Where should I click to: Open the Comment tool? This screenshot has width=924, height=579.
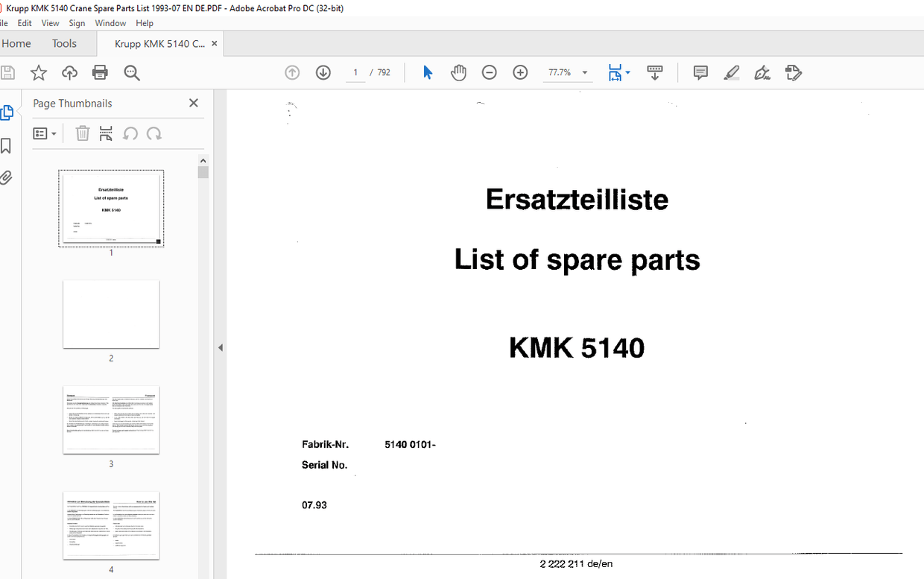[700, 72]
